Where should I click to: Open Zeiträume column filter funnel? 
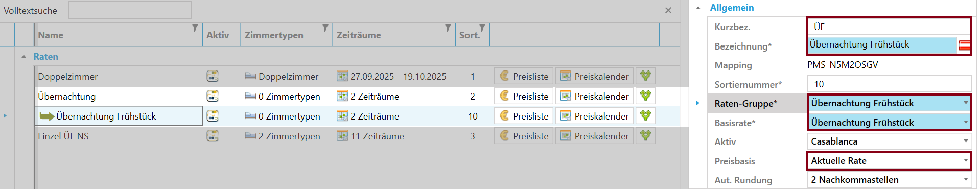448,28
